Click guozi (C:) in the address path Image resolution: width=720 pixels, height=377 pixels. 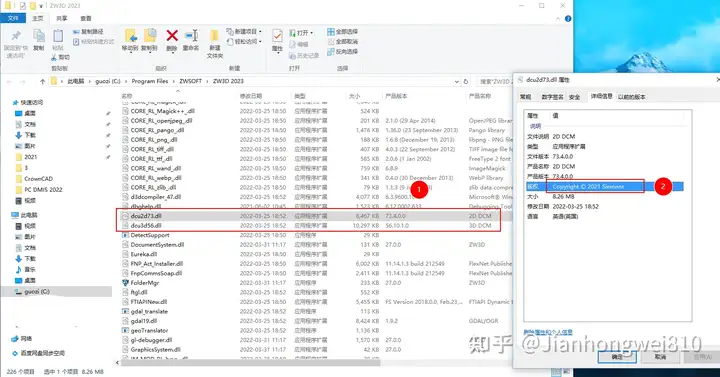click(108, 81)
